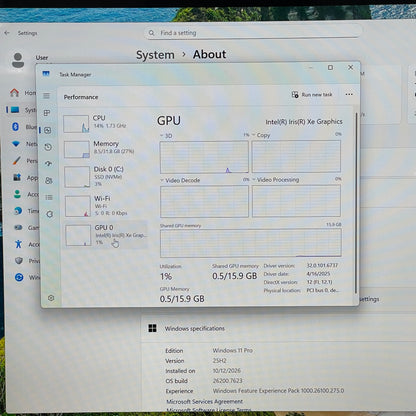Open Services page icon in Task Manager
The image size is (416, 416).
click(x=50, y=214)
